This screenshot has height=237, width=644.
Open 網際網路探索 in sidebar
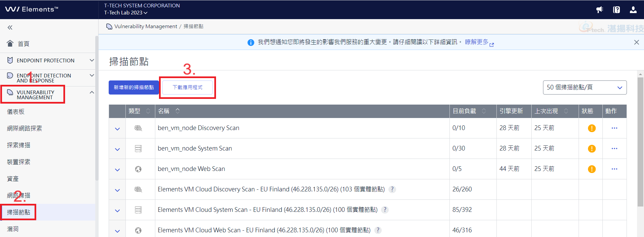click(x=24, y=128)
